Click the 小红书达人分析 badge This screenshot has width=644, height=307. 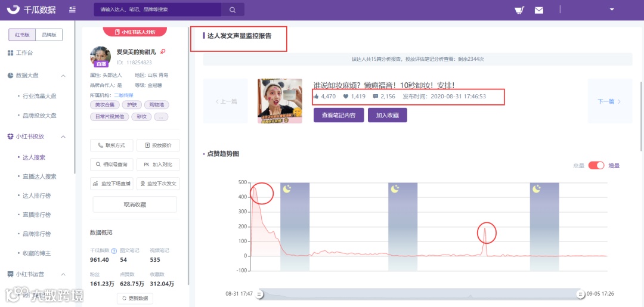135,32
